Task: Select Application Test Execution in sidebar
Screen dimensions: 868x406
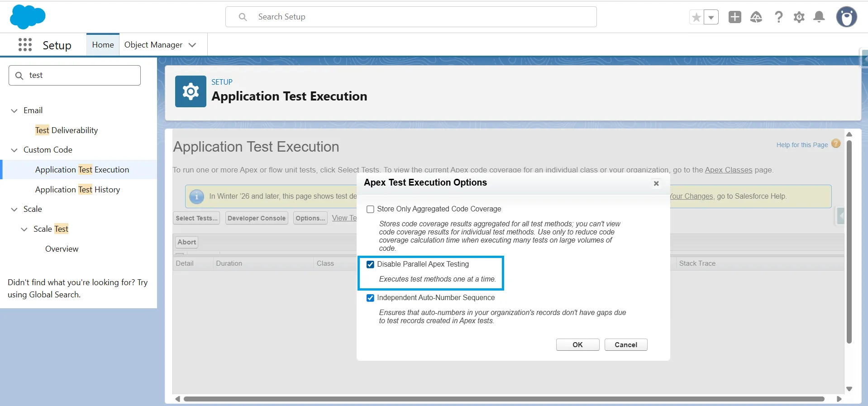Action: [82, 170]
